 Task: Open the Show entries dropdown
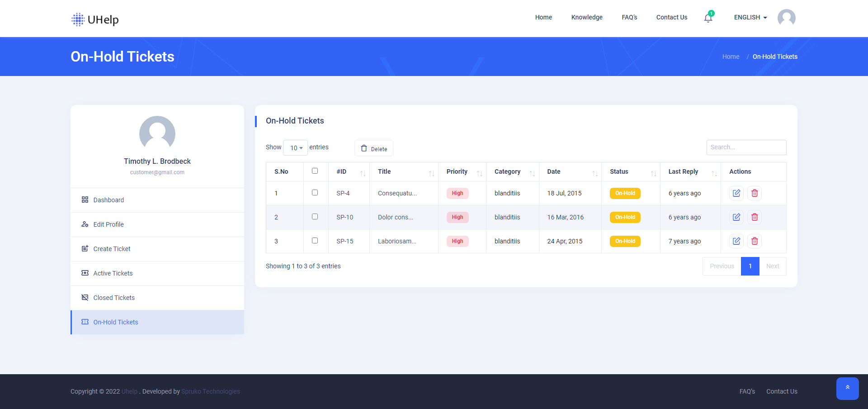point(295,148)
